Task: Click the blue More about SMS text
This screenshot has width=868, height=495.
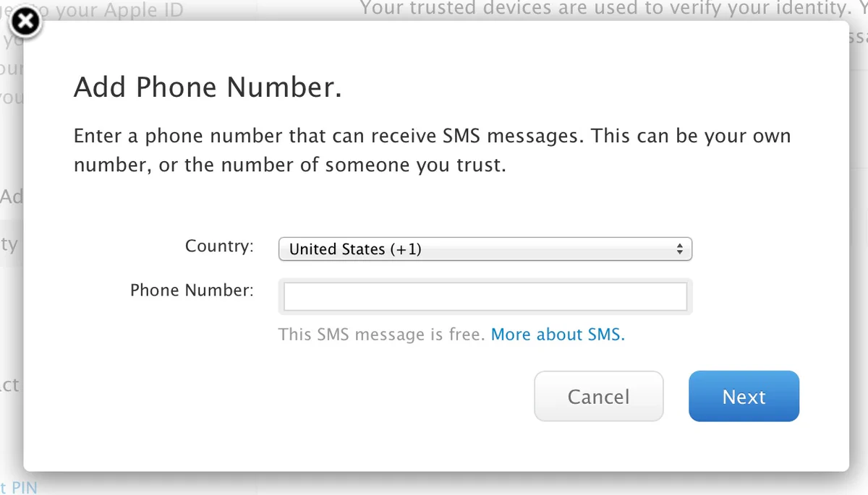Action: click(557, 335)
